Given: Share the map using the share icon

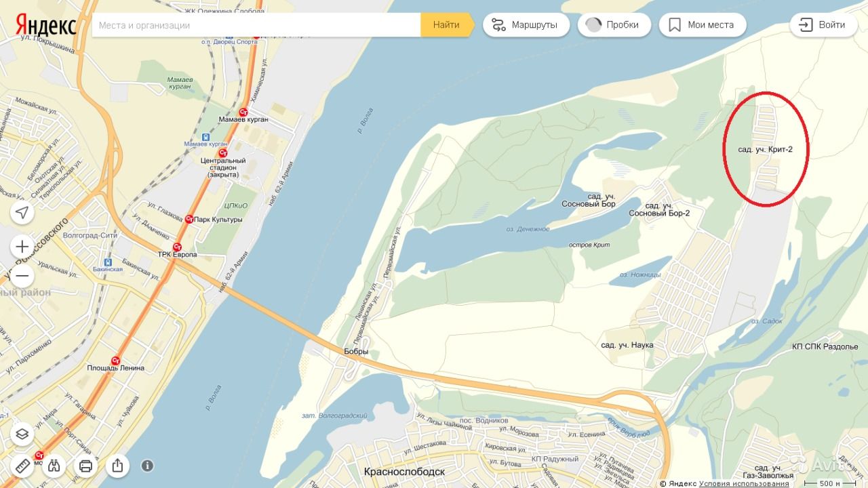Looking at the screenshot, I should pos(117,466).
